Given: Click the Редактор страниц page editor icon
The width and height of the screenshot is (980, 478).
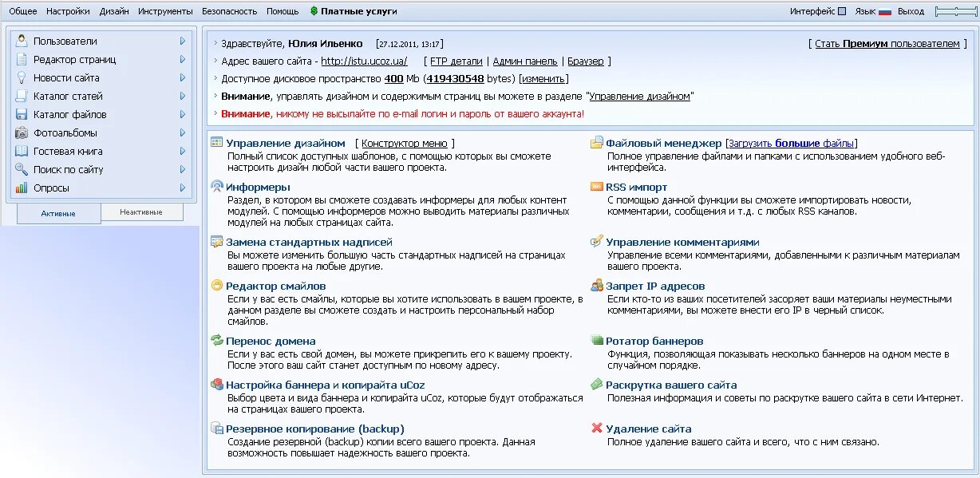Looking at the screenshot, I should pos(21,59).
